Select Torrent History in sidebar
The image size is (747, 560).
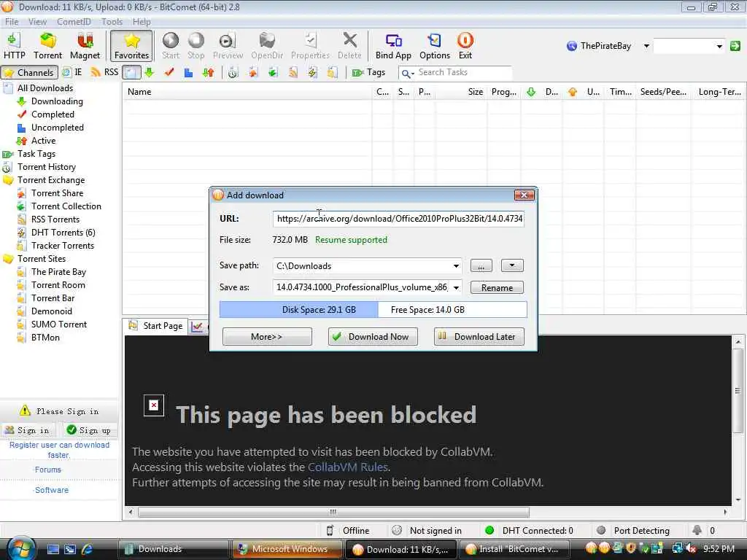pyautogui.click(x=47, y=167)
